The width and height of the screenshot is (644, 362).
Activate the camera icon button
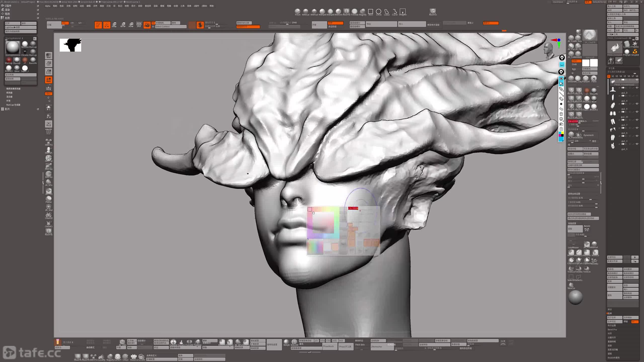(x=147, y=25)
